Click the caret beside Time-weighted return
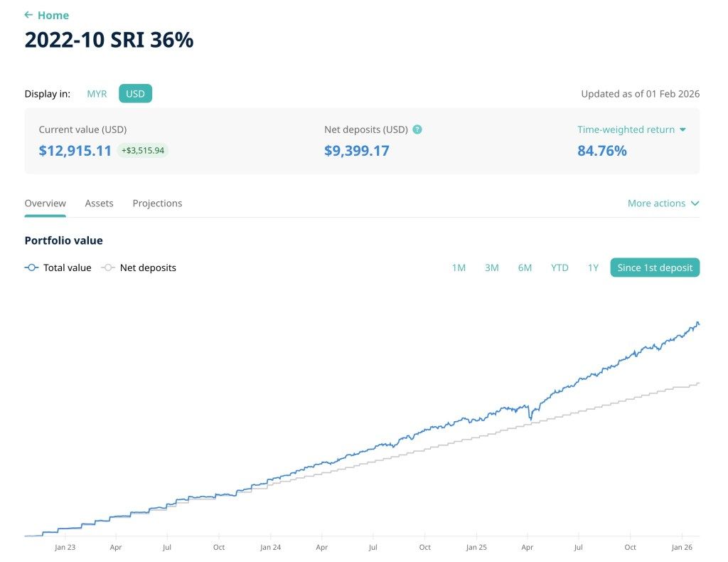This screenshot has height=562, width=728. (x=682, y=129)
